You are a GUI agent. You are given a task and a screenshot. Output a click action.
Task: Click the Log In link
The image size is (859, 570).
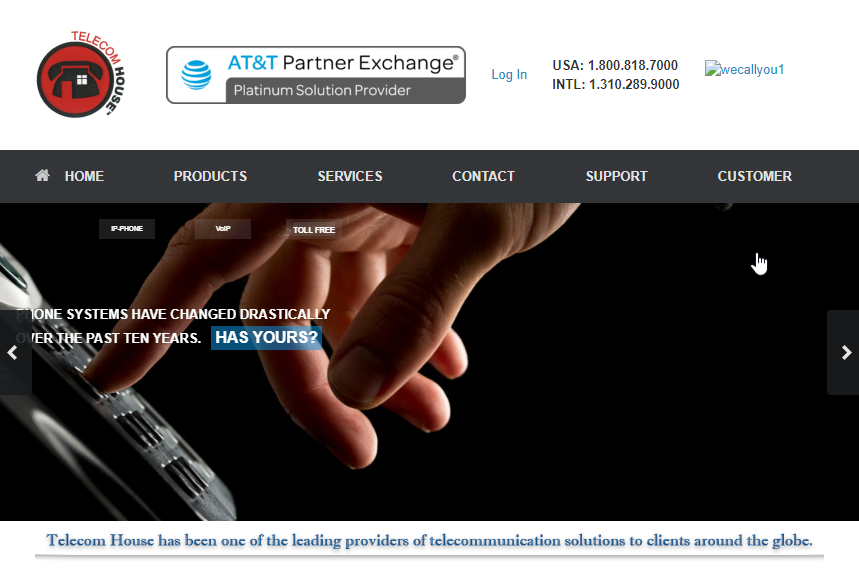(509, 75)
